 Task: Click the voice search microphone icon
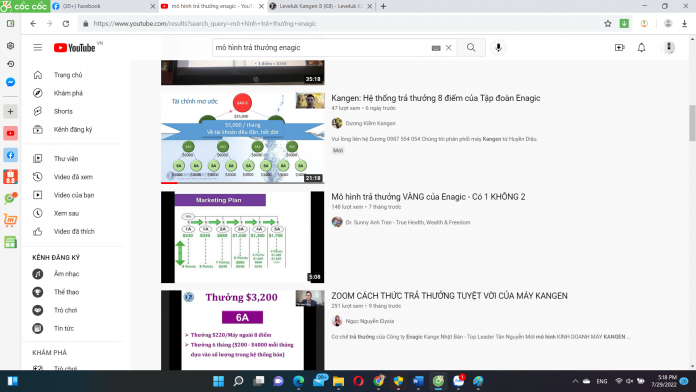[x=498, y=48]
